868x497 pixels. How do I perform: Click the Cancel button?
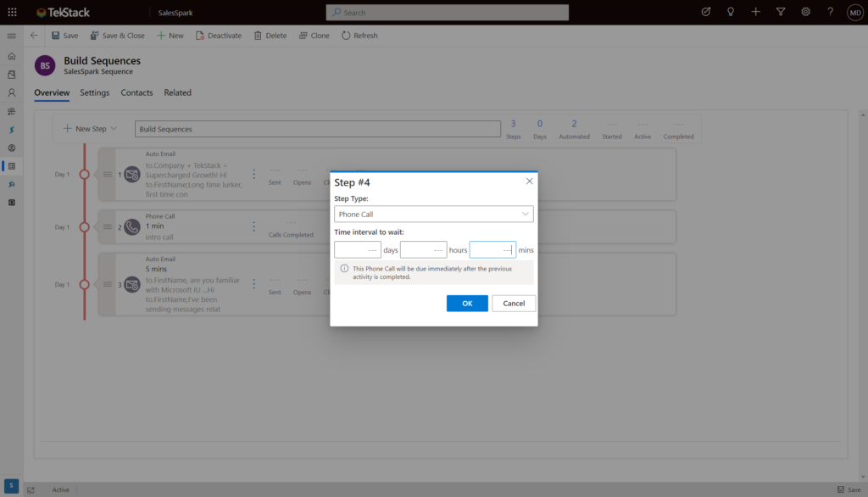tap(514, 303)
